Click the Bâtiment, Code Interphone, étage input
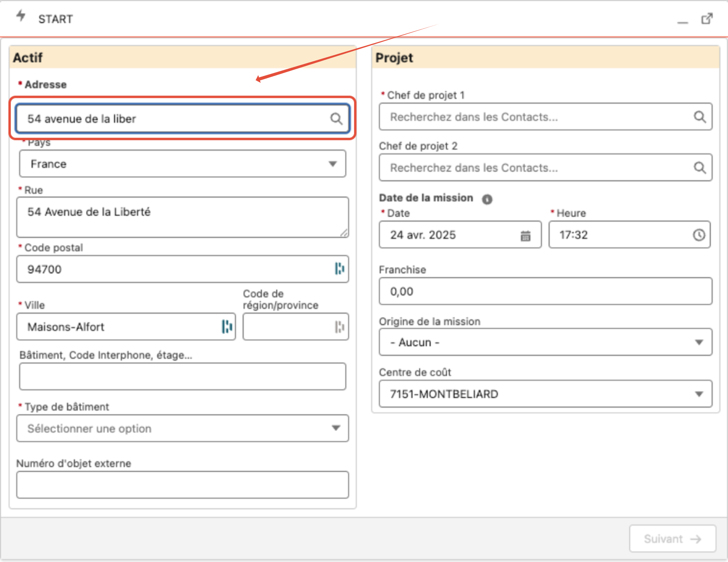The width and height of the screenshot is (728, 562). tap(183, 376)
